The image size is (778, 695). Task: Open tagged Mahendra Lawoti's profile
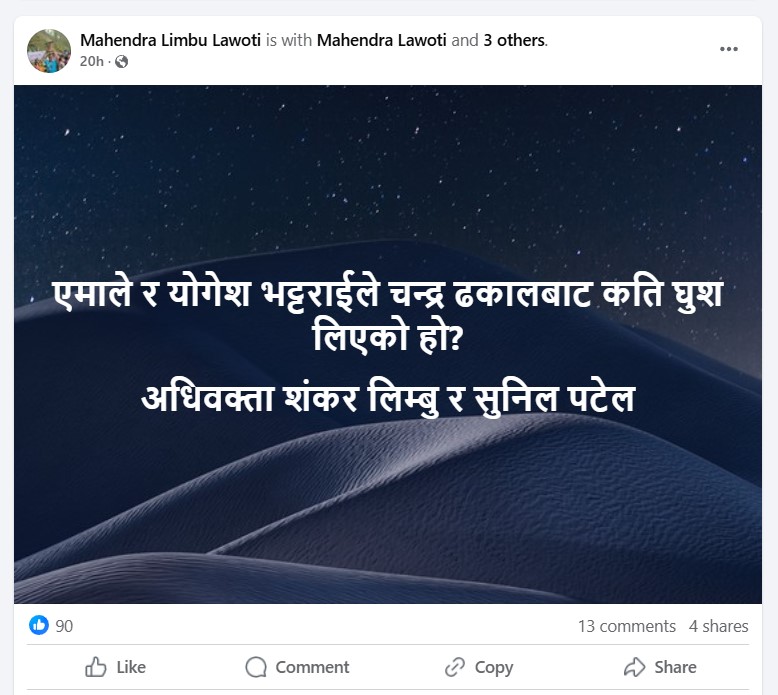coord(382,40)
